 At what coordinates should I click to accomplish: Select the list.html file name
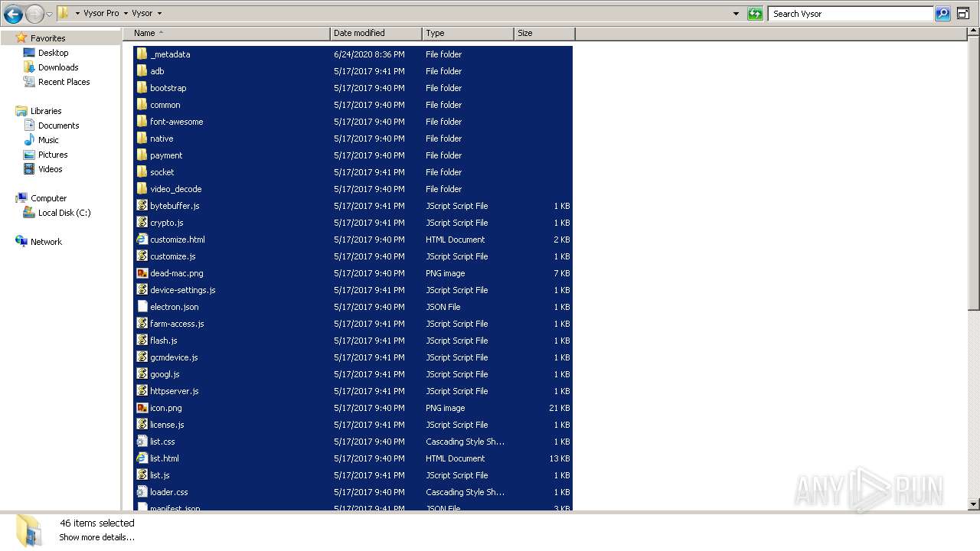pyautogui.click(x=165, y=458)
